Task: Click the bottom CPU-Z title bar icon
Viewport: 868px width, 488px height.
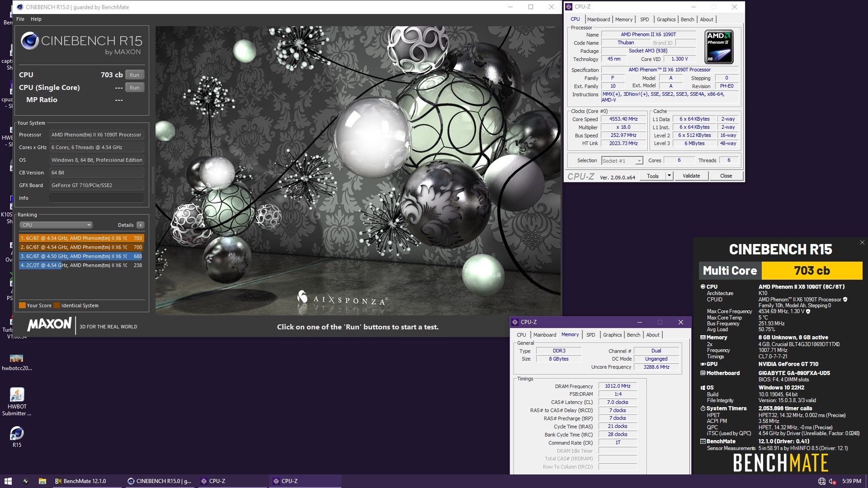Action: coord(515,322)
